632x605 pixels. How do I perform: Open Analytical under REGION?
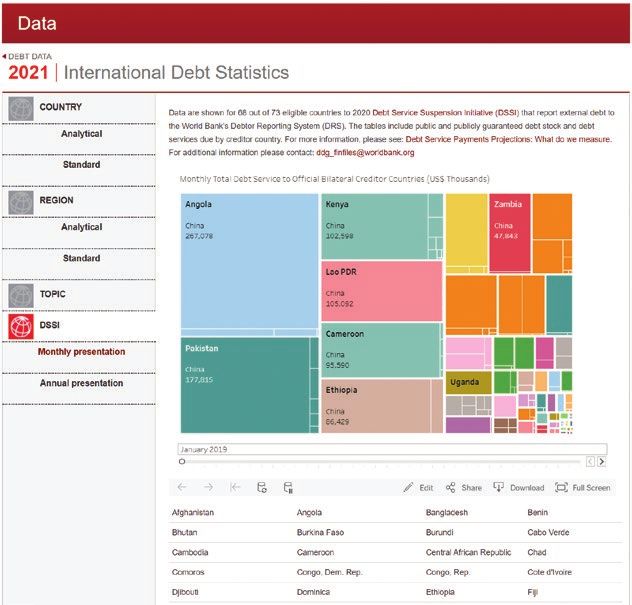coord(81,227)
